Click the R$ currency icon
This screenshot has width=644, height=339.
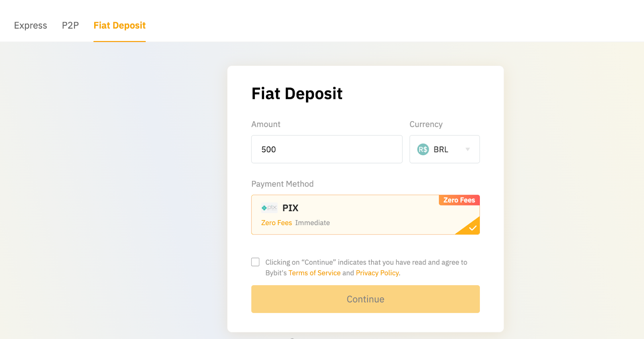pos(423,150)
